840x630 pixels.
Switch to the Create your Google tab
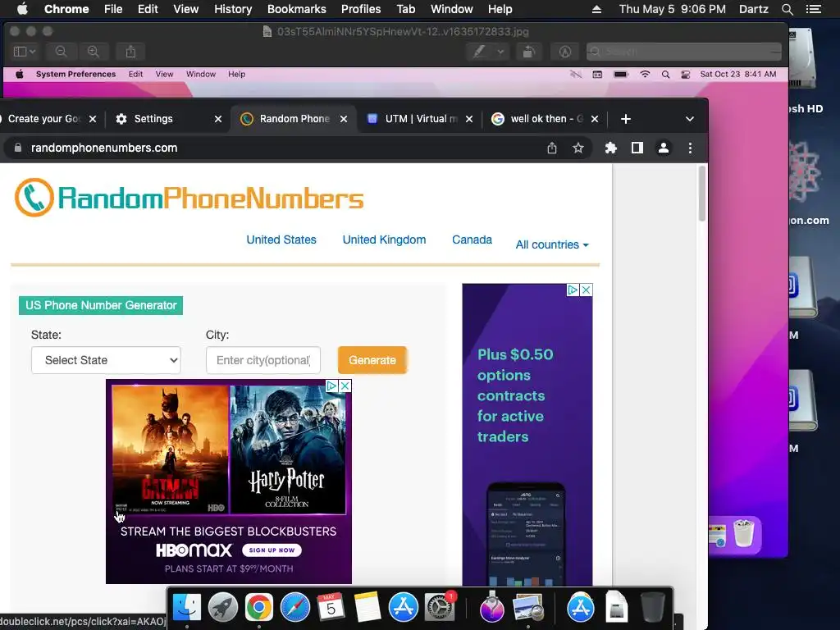pos(44,119)
